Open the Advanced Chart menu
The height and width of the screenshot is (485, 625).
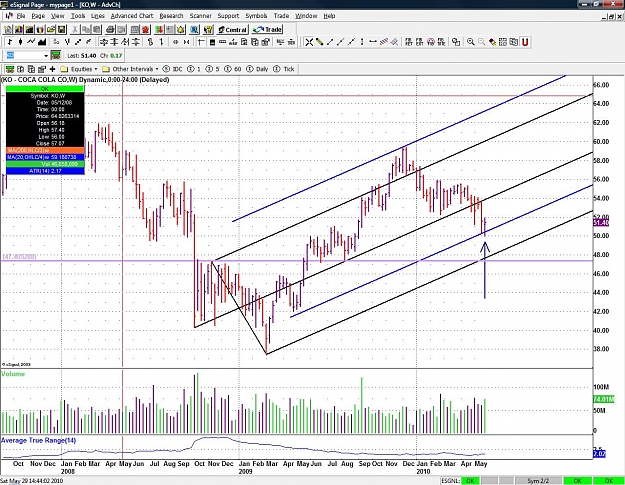pos(132,16)
